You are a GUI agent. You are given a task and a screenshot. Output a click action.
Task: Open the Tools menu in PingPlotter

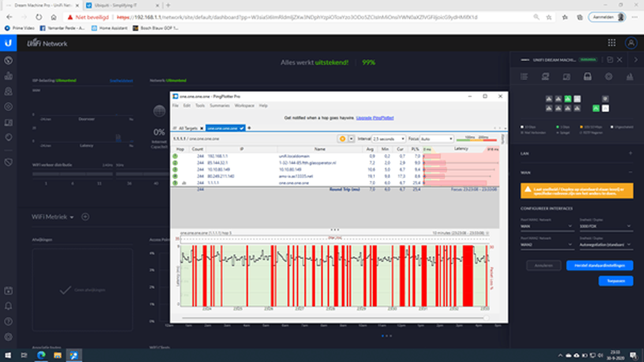200,105
